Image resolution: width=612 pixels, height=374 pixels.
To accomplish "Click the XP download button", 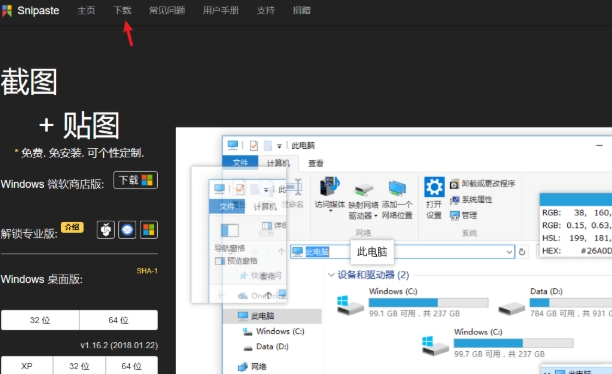I will coord(27,366).
